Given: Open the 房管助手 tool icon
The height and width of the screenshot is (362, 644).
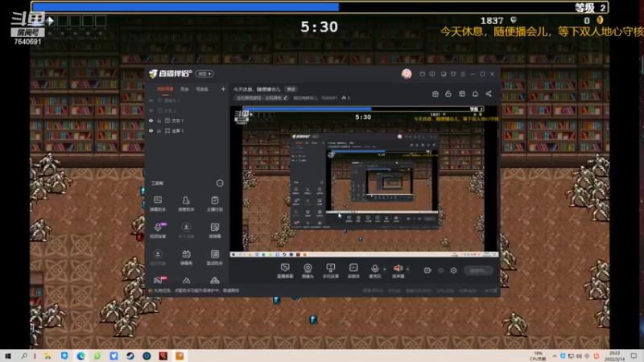Looking at the screenshot, I should tap(186, 204).
